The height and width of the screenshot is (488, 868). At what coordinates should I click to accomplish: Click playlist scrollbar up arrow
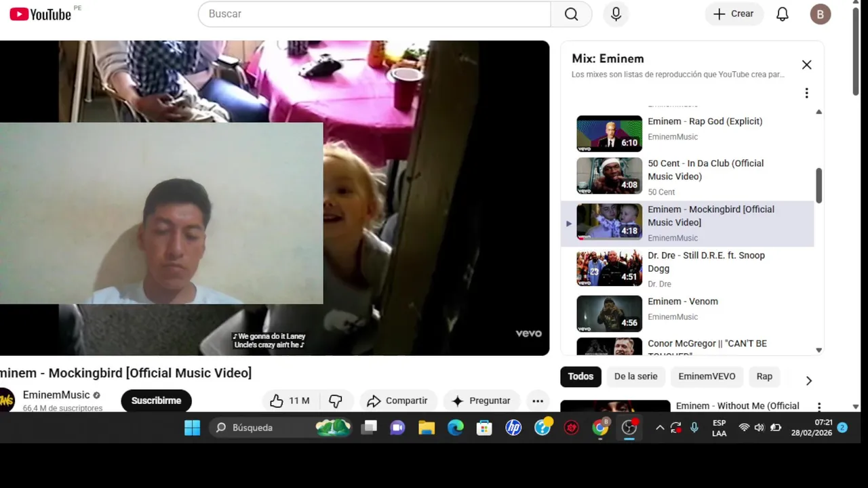coord(818,112)
